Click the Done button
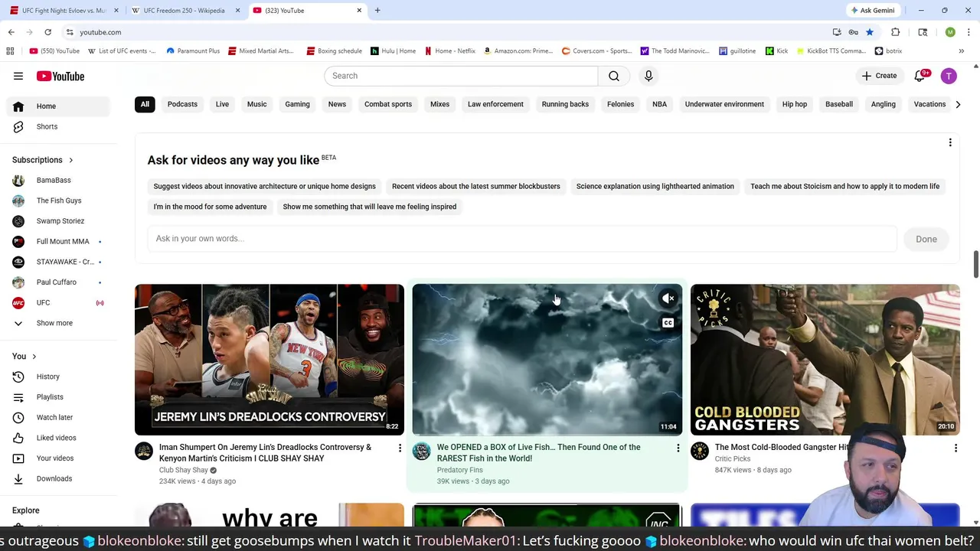The image size is (980, 551). [x=926, y=239]
